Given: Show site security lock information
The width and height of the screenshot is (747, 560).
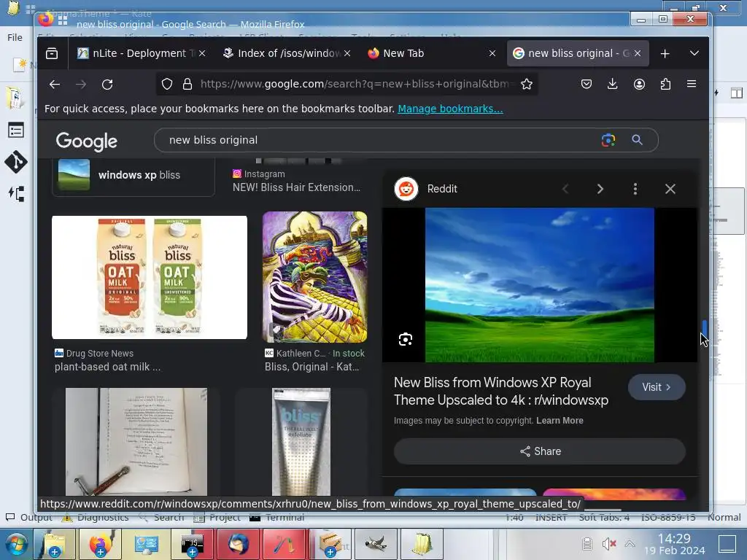Looking at the screenshot, I should [x=187, y=85].
